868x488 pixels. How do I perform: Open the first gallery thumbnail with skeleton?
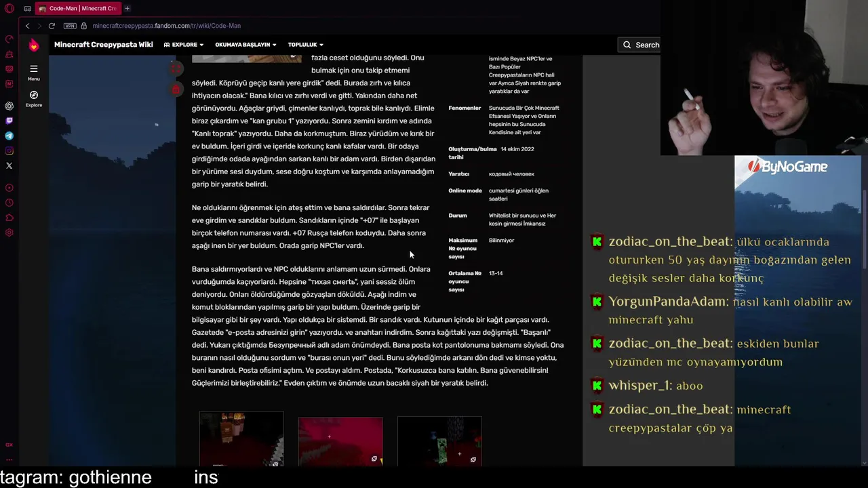(x=241, y=439)
